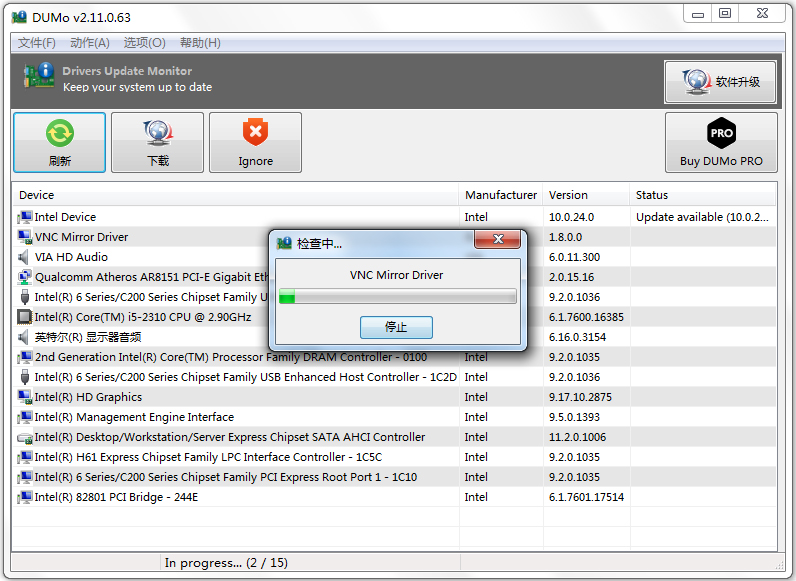Screen dimensions: 796x581
Task: Click the progress bar in the checking dialog
Action: [397, 296]
